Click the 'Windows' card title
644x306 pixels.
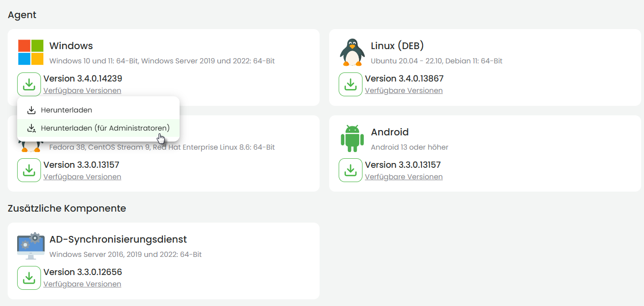pyautogui.click(x=71, y=46)
